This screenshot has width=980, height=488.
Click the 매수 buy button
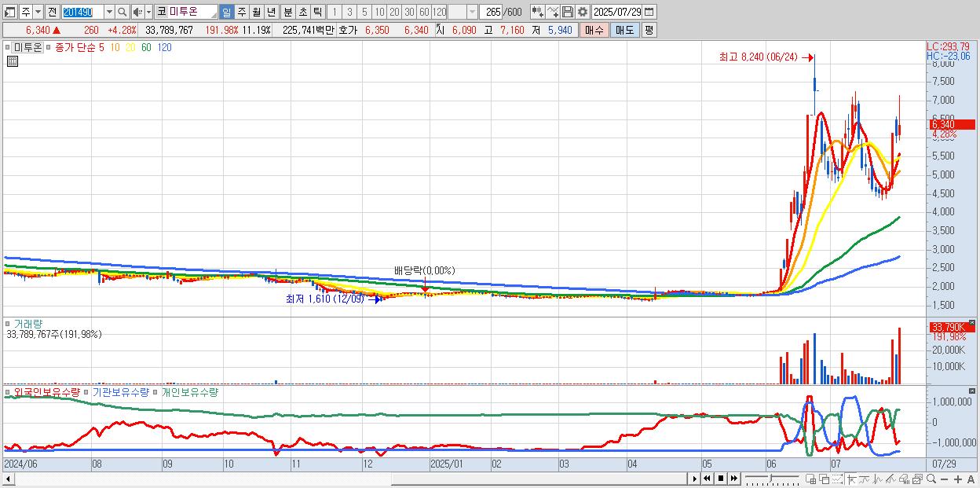[x=594, y=30]
